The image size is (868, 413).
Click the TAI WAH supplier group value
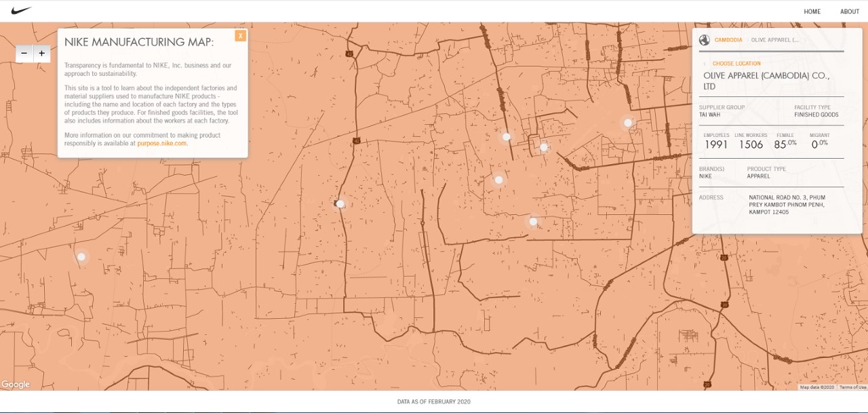pos(709,115)
